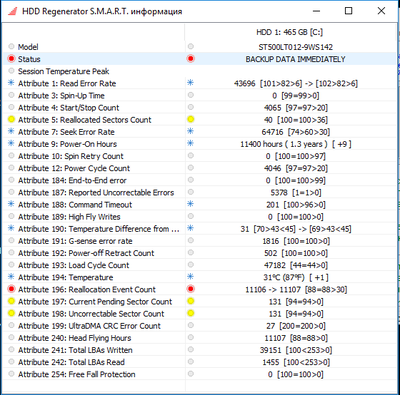Image resolution: width=400 pixels, height=395 pixels.
Task: Click the blue asterisk next to value 64716
Action: tap(191, 132)
